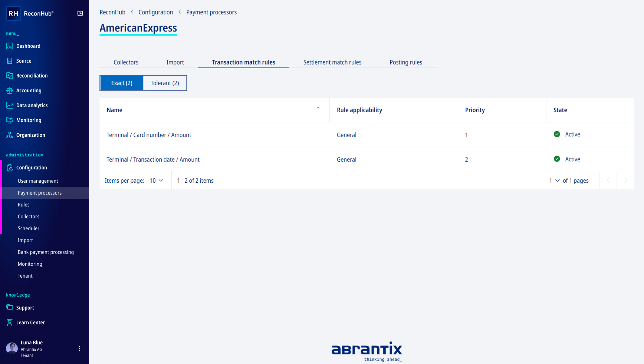Open Data analytics from the sidebar
Viewport: 644px width, 364px height.
tap(32, 105)
